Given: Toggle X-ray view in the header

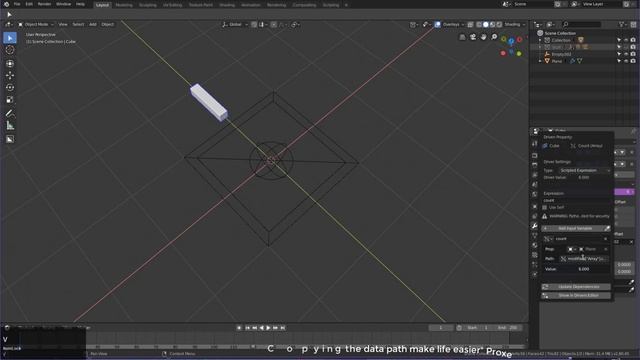Looking at the screenshot, I should [471, 24].
